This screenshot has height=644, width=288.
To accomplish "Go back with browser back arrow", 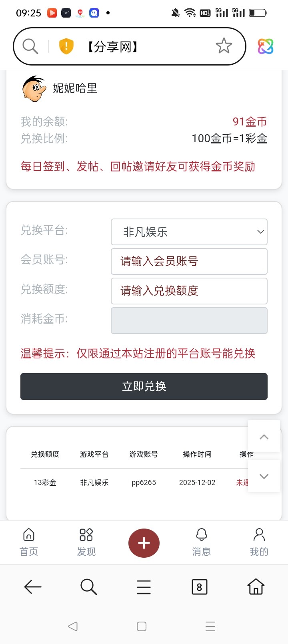I will tap(33, 587).
